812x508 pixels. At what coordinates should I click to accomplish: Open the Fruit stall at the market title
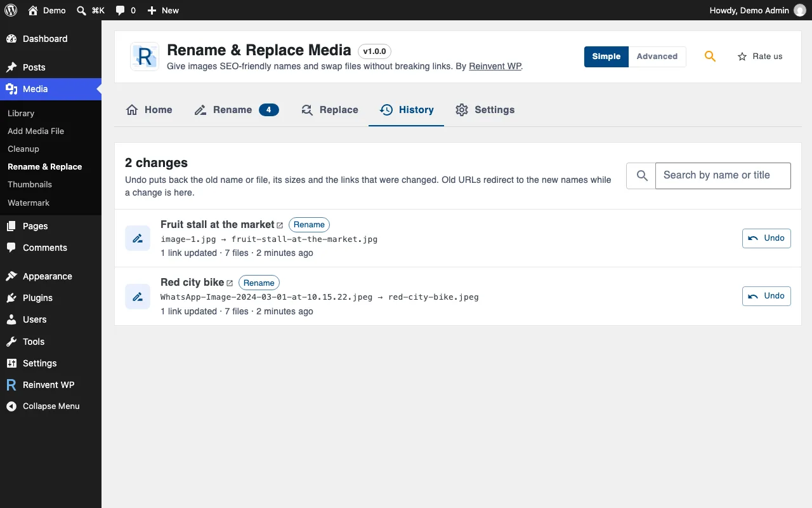(x=218, y=224)
